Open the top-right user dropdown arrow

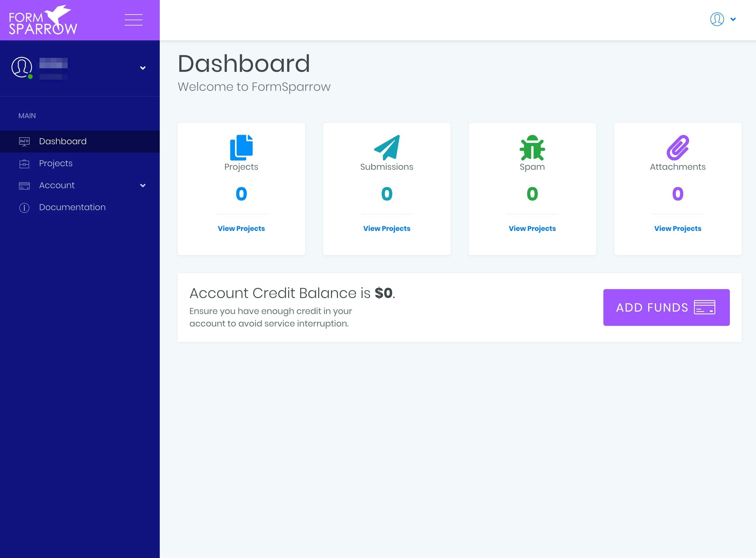[x=733, y=19]
